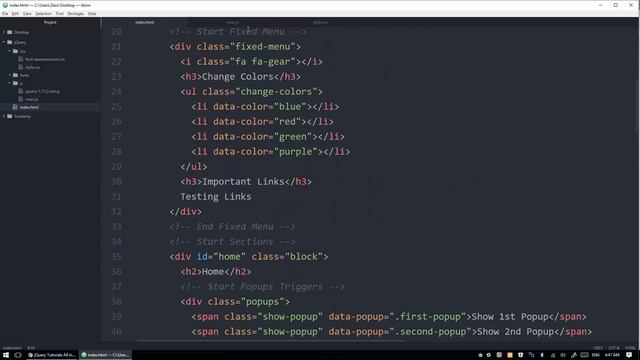Viewport: 640px width, 360px height.
Task: Click the index.html file icon in tree
Action: coord(15,107)
